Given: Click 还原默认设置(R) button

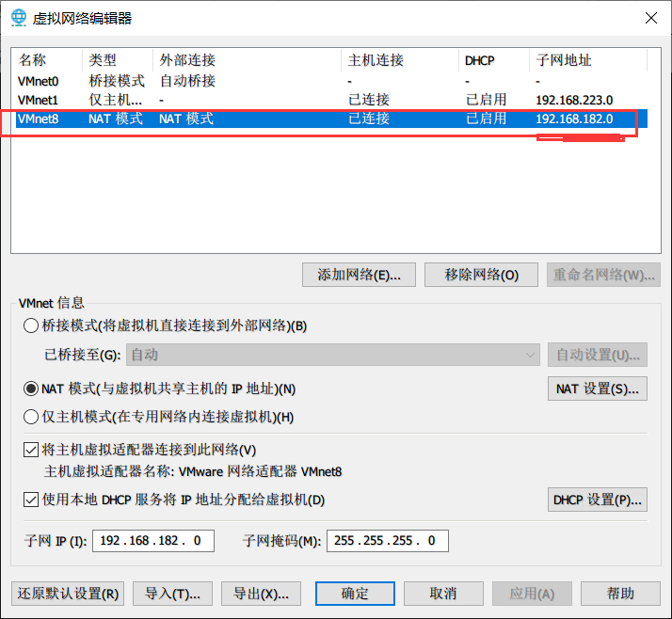Looking at the screenshot, I should pyautogui.click(x=68, y=594).
